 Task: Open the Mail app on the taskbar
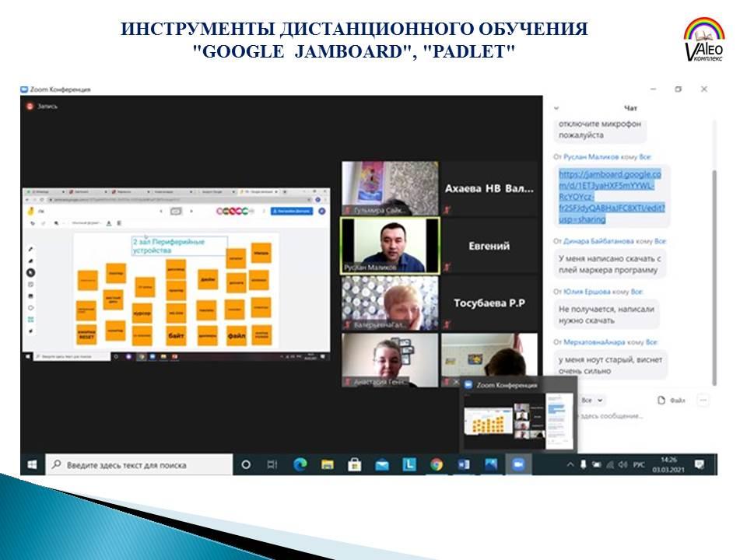pyautogui.click(x=381, y=465)
